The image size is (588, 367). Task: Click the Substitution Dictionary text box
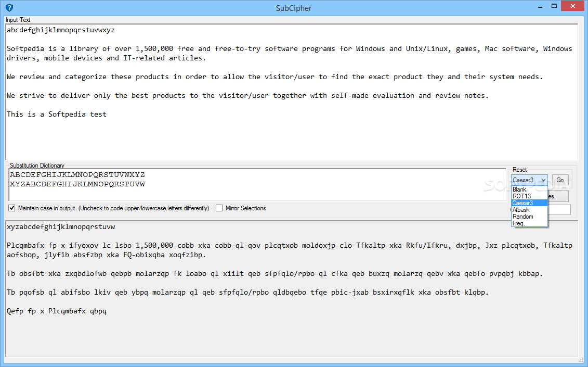click(257, 184)
